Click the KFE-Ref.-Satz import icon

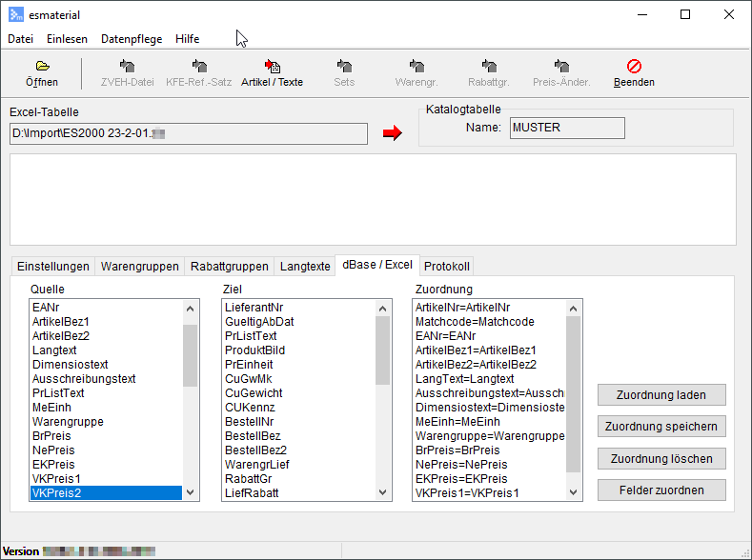198,67
